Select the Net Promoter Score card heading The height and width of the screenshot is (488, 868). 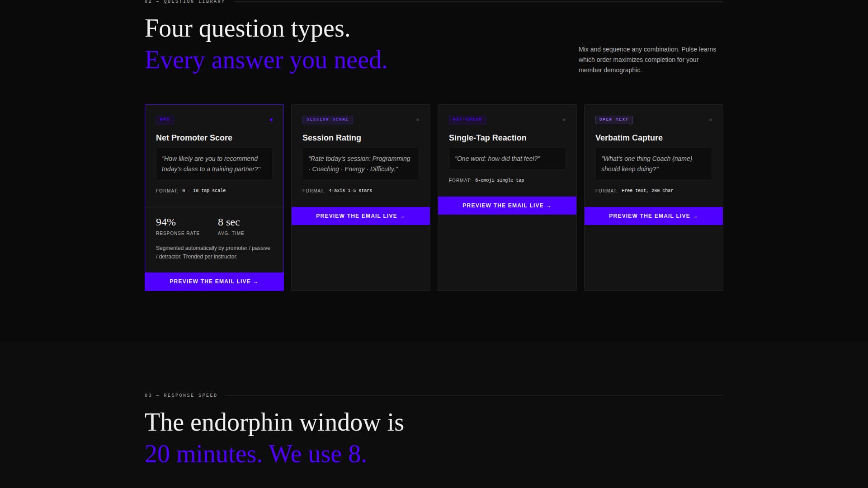tap(194, 138)
